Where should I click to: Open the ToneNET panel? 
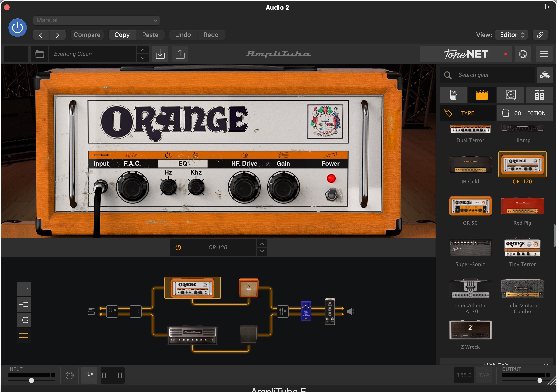466,54
